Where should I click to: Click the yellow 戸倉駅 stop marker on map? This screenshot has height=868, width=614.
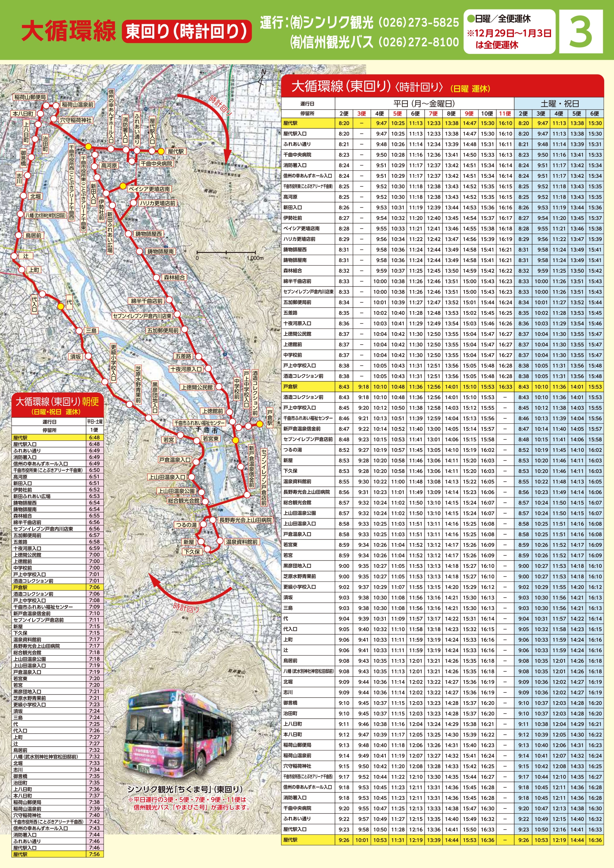[x=259, y=424]
